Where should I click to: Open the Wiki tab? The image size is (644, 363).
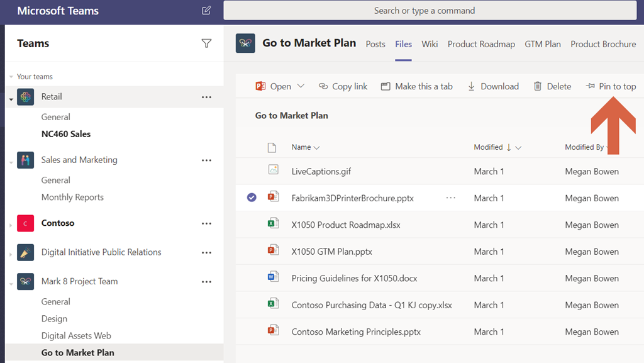point(430,44)
